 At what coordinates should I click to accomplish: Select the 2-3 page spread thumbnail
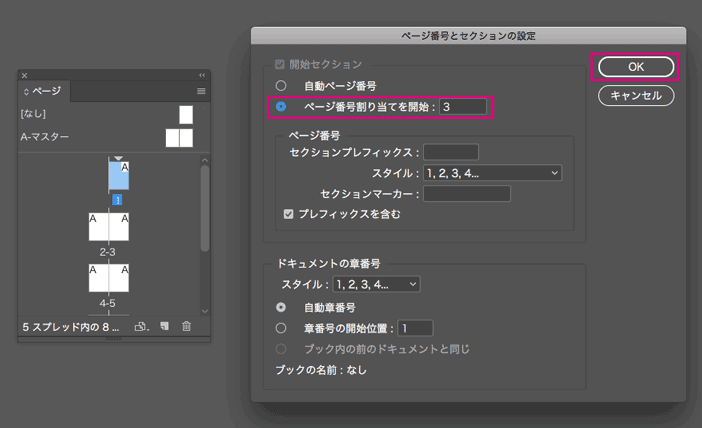point(109,227)
